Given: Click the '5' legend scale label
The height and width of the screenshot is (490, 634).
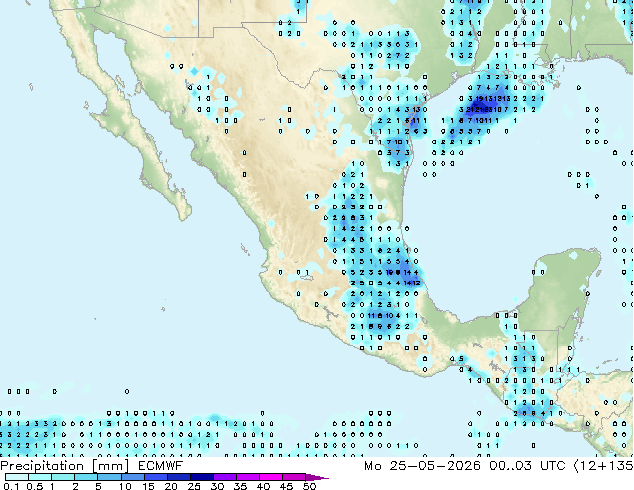Looking at the screenshot, I should tap(98, 486).
